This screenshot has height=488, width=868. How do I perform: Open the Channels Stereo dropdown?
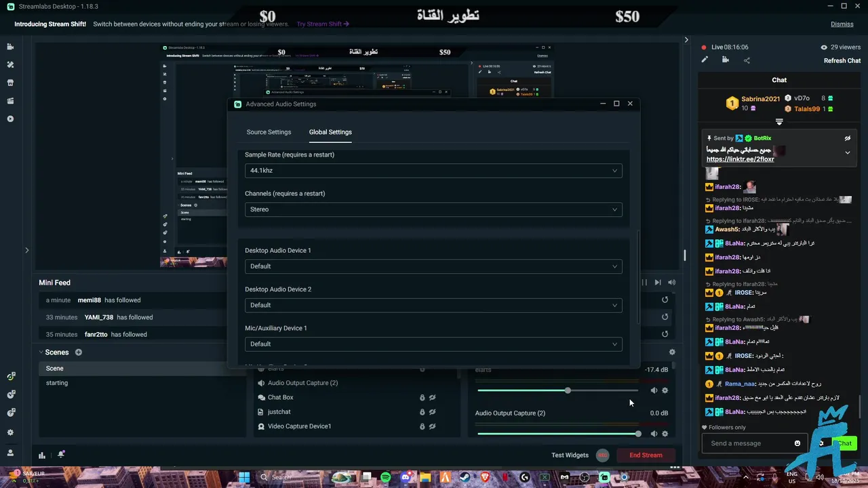point(433,209)
